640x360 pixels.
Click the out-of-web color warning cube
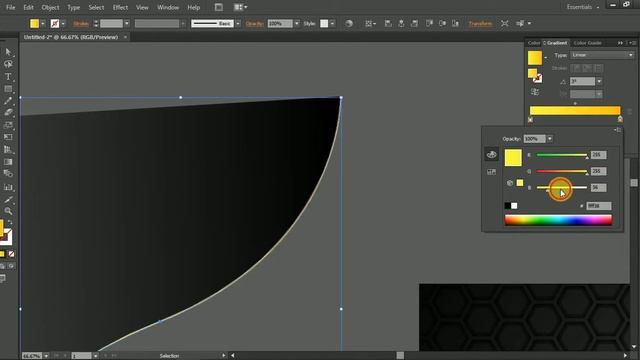(510, 183)
